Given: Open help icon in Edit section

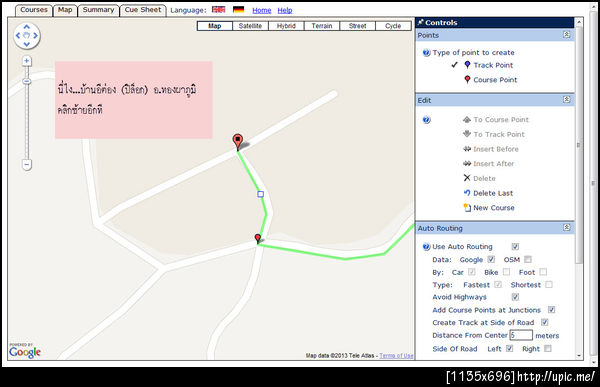Looking at the screenshot, I should click(x=426, y=120).
